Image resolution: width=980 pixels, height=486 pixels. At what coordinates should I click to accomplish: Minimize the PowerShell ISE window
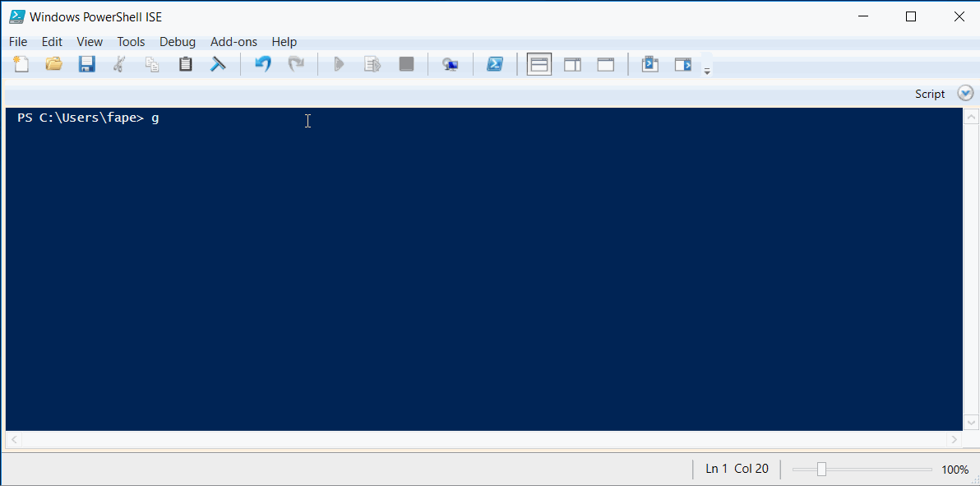(x=864, y=17)
